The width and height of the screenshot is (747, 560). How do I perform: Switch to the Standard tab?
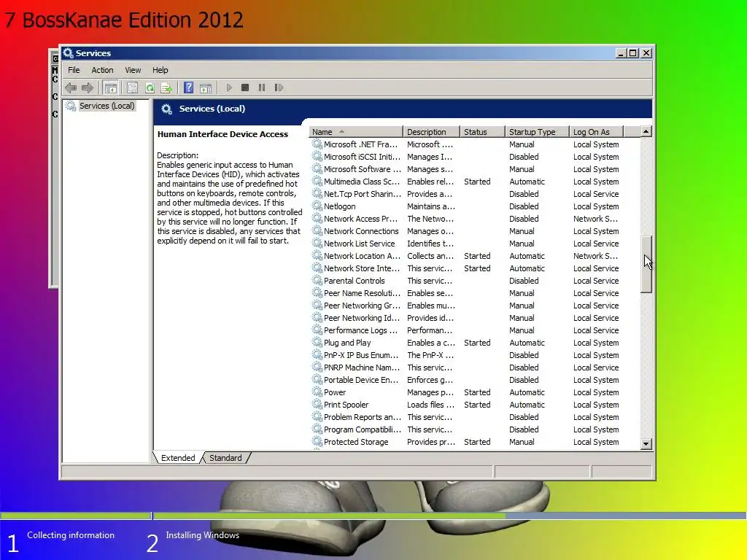coord(225,458)
